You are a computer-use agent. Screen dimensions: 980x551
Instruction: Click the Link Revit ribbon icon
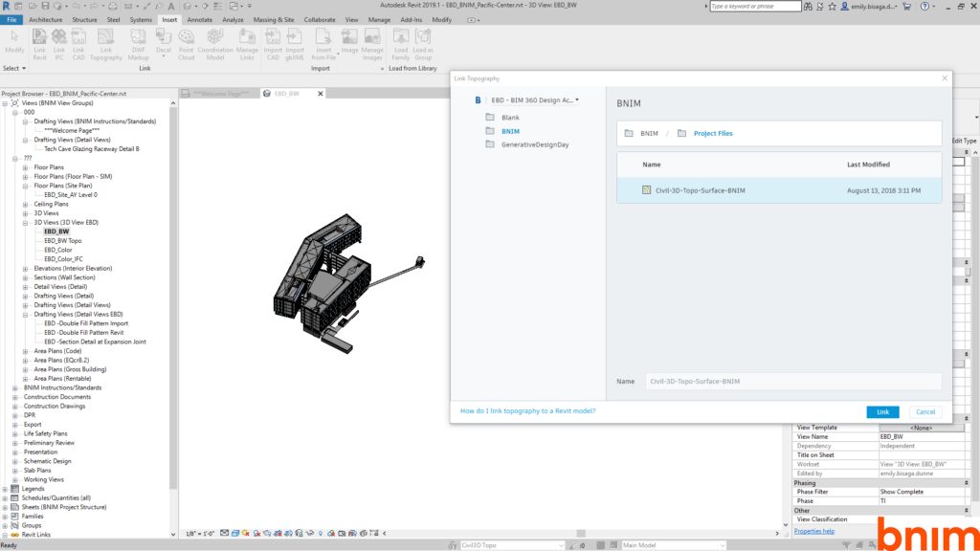[39, 41]
